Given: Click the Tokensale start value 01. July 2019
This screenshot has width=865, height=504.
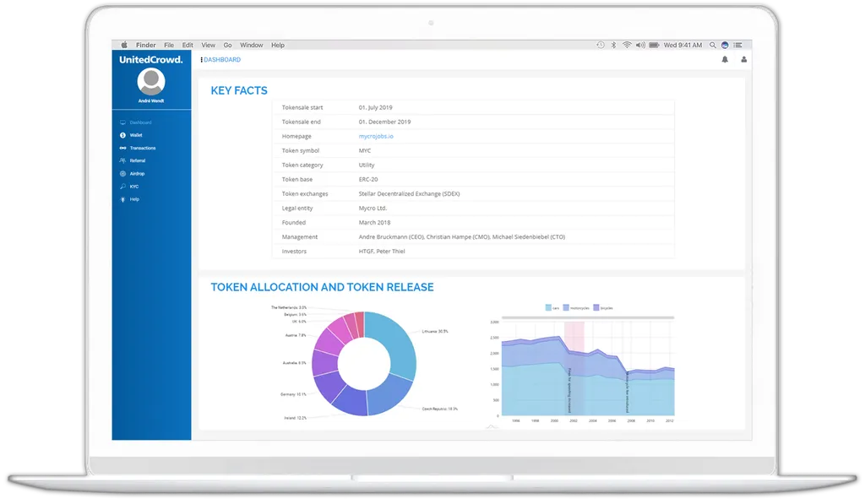Looking at the screenshot, I should tap(375, 107).
